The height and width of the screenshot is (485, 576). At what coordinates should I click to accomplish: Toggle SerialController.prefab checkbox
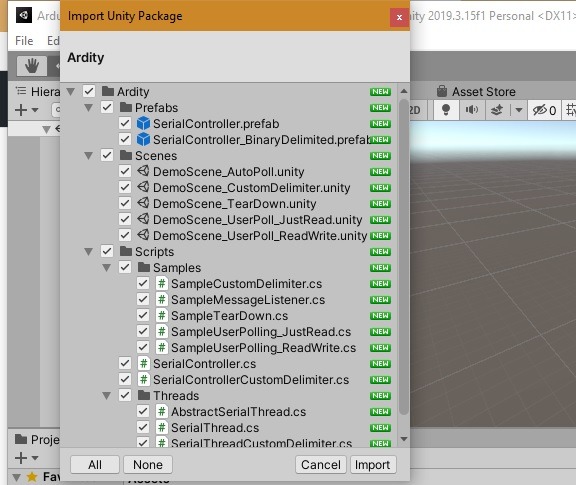[x=125, y=123]
